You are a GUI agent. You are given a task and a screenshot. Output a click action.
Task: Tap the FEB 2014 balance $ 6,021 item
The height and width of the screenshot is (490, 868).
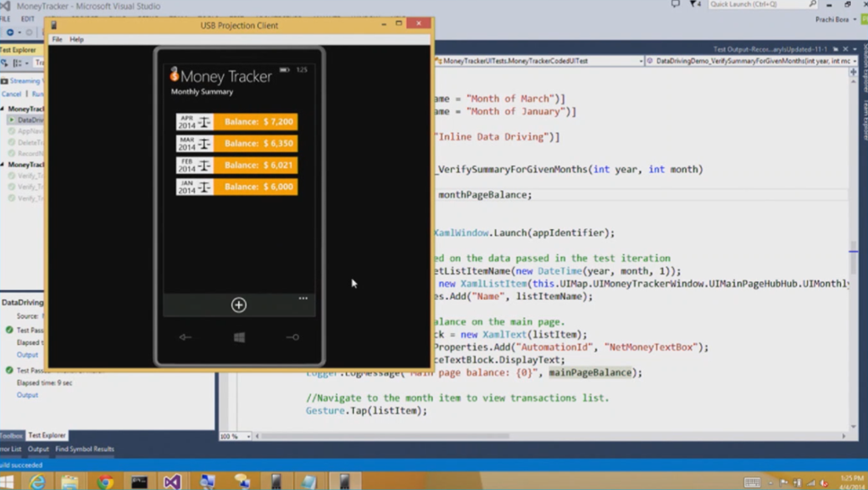pos(237,165)
